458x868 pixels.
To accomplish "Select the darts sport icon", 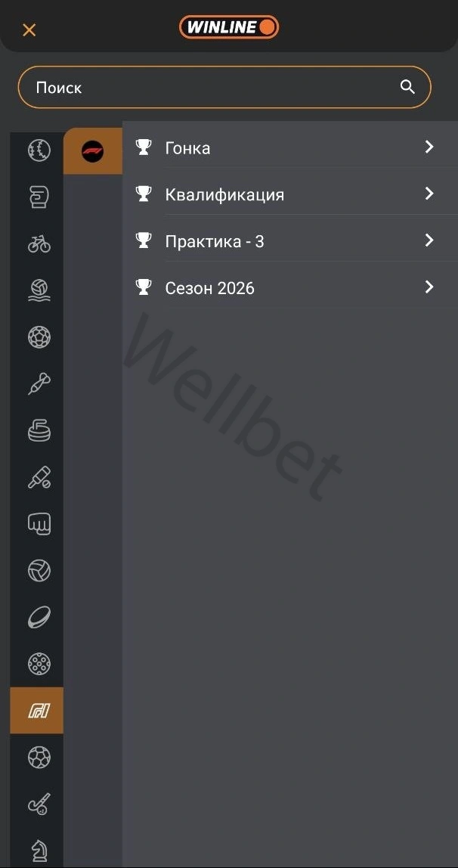I will click(x=39, y=383).
